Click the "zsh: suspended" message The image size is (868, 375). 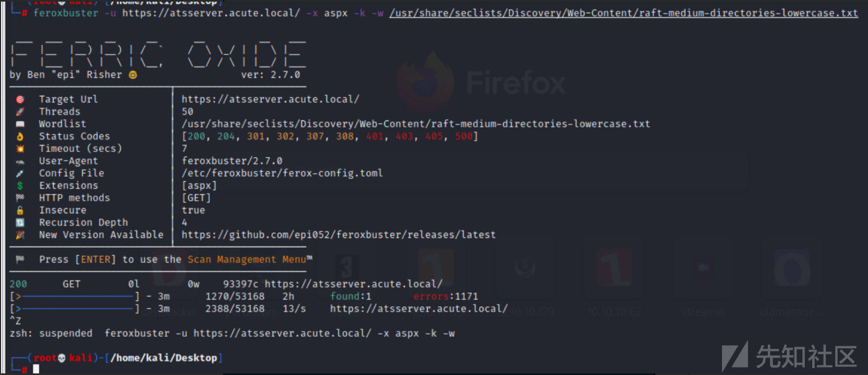tap(51, 333)
